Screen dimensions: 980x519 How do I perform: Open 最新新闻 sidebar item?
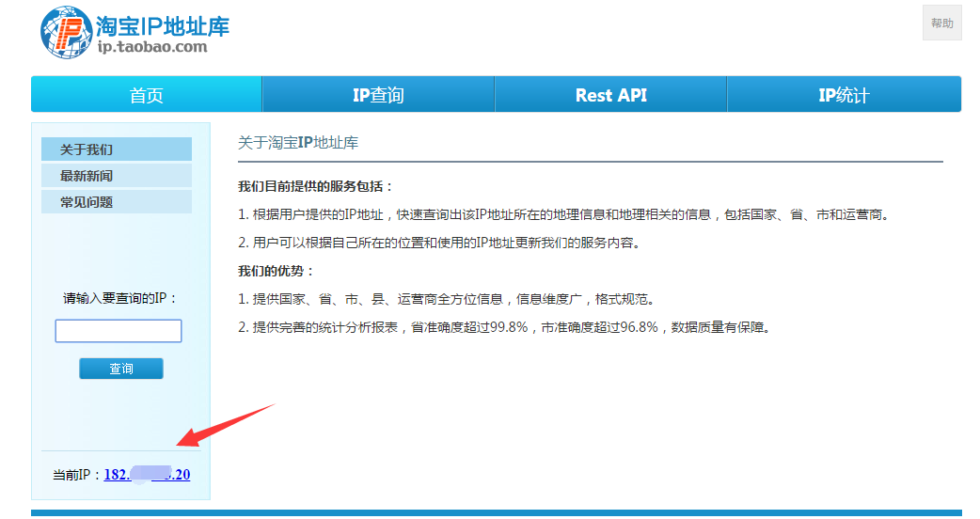(117, 176)
